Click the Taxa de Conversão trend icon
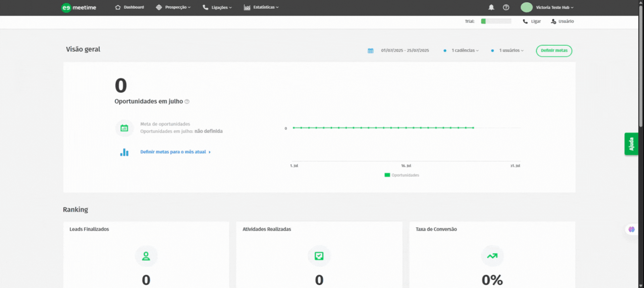 [x=492, y=256]
